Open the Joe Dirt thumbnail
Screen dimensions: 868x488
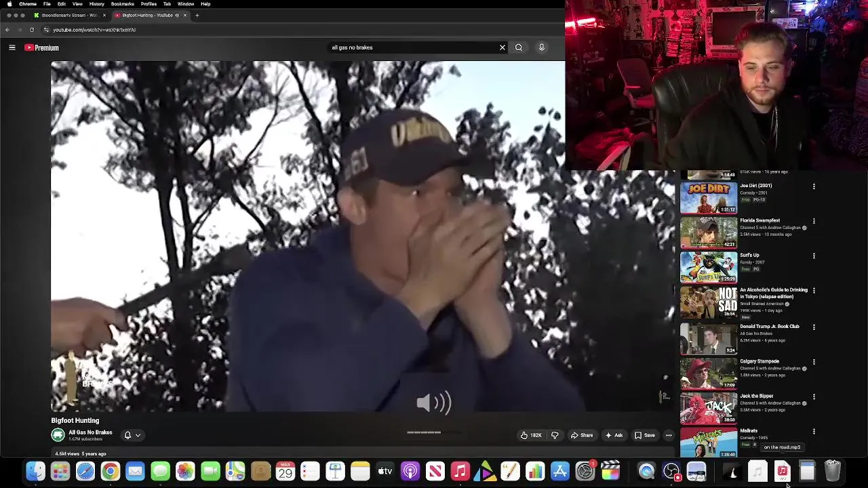(709, 197)
